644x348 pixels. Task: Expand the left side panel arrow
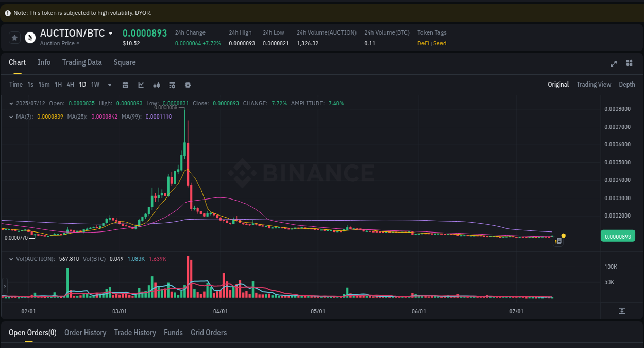[4, 285]
